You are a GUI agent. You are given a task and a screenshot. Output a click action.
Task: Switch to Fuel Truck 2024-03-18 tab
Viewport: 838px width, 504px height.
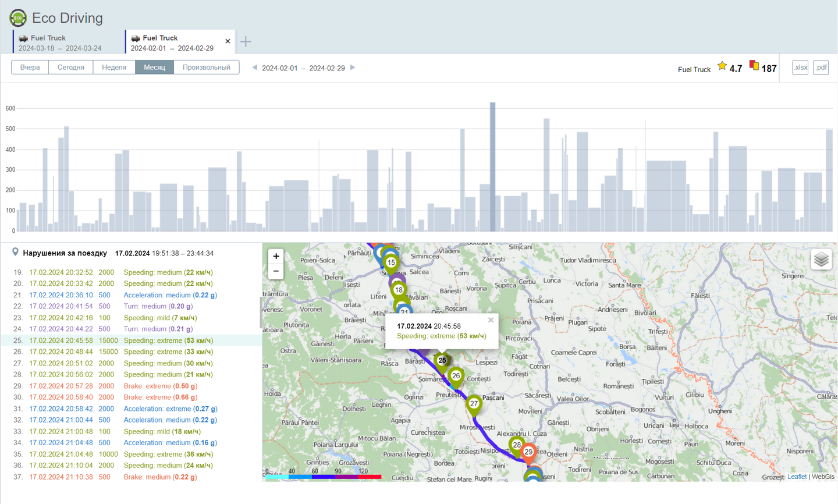click(60, 42)
